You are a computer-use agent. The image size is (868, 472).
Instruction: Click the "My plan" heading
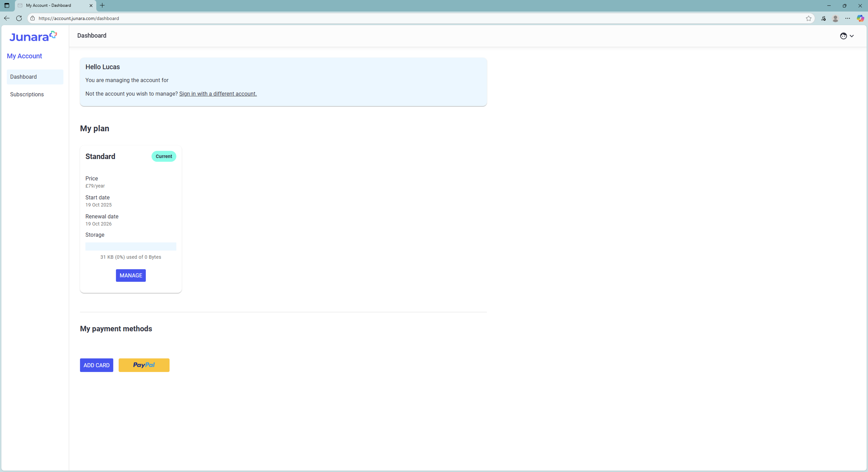[95, 128]
